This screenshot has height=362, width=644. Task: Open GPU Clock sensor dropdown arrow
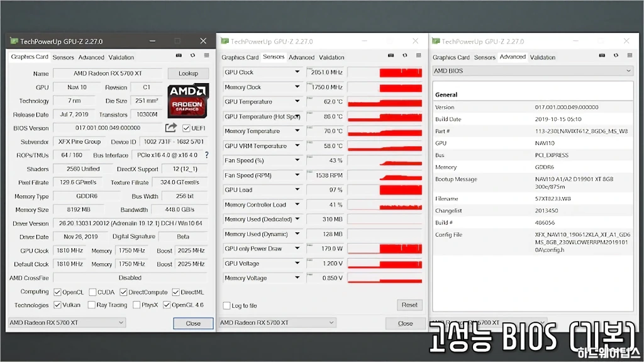[x=297, y=72]
